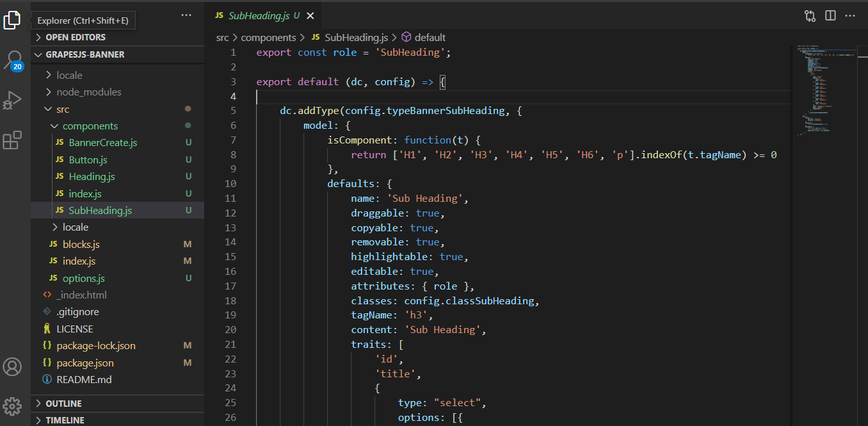This screenshot has height=426, width=868.
Task: Open the Extensions view
Action: 12,140
